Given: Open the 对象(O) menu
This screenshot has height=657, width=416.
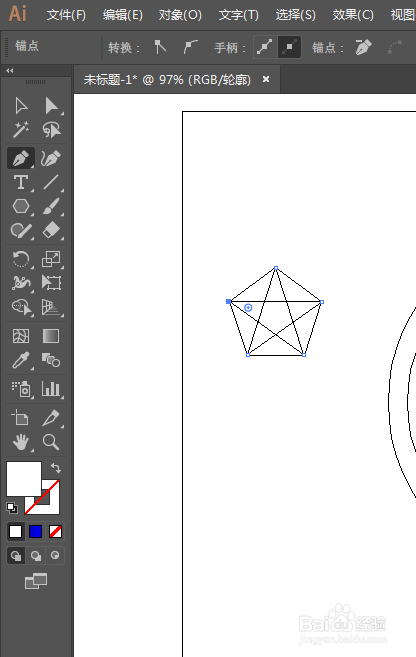Looking at the screenshot, I should pyautogui.click(x=180, y=15).
